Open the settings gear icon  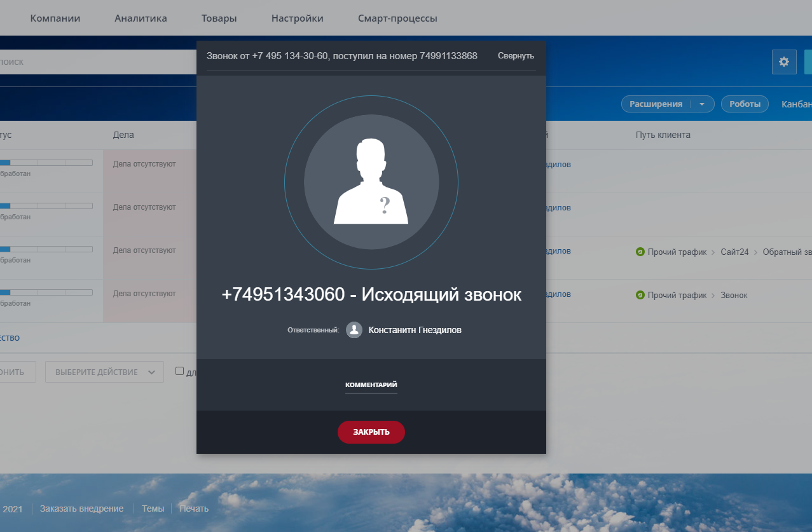[784, 62]
